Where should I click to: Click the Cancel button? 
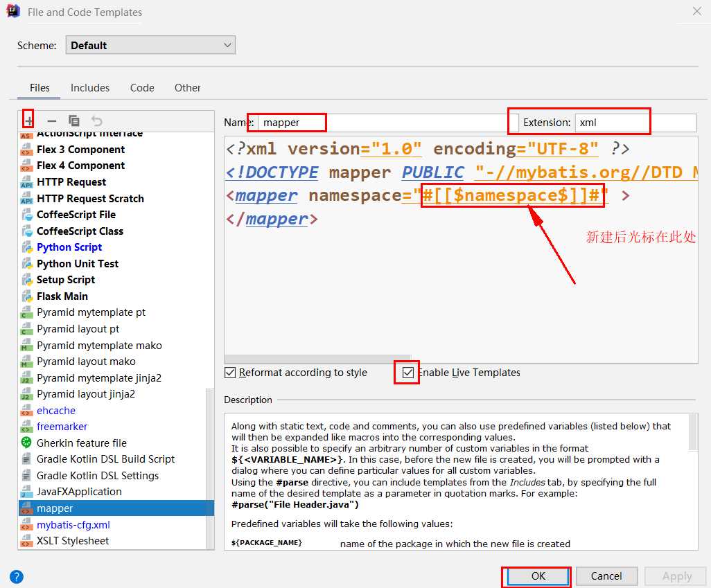[606, 576]
